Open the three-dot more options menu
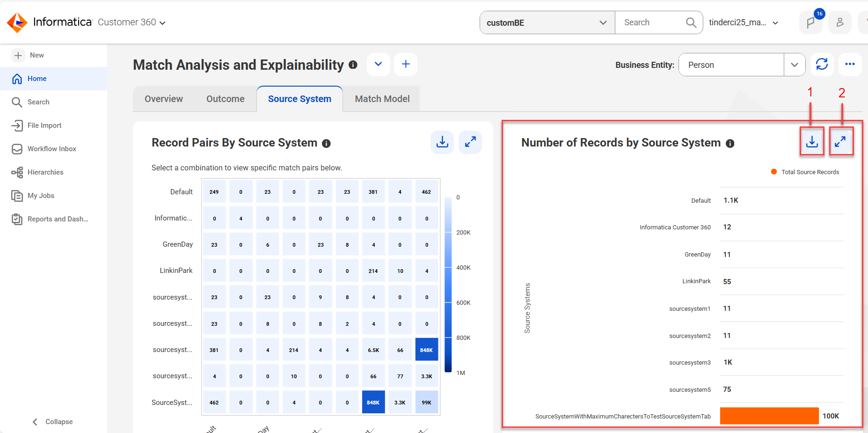Viewport: 868px width, 433px height. pos(850,64)
